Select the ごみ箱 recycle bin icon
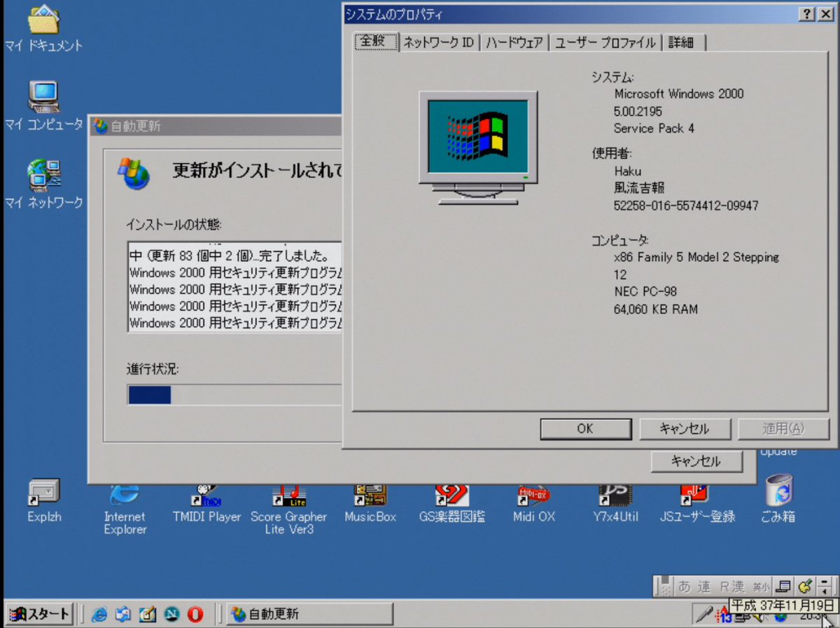 click(x=778, y=500)
